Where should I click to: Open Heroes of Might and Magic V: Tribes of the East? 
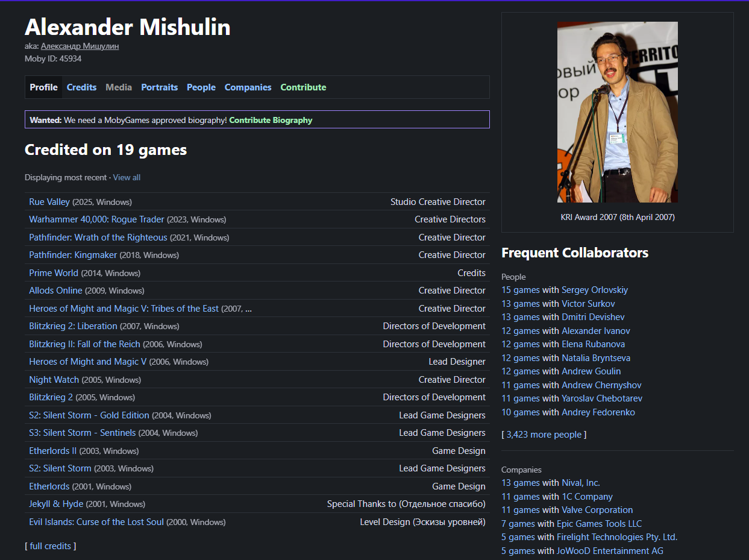pos(124,309)
